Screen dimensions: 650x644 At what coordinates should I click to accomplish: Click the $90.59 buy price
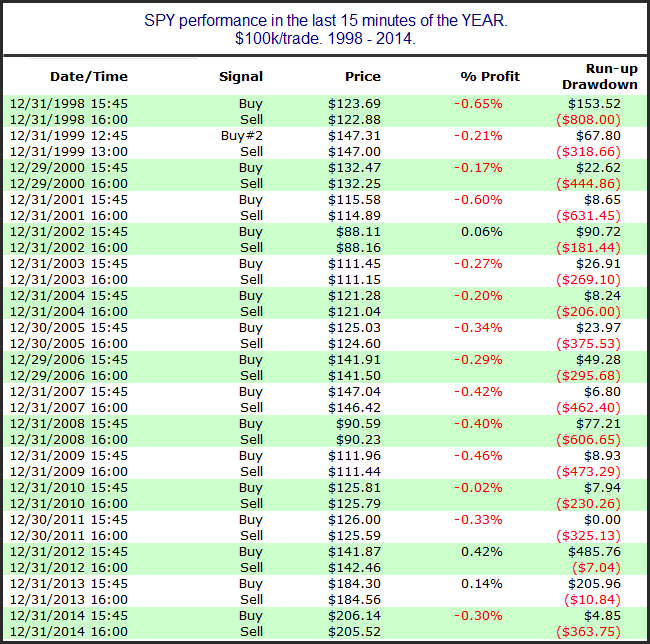pos(358,424)
